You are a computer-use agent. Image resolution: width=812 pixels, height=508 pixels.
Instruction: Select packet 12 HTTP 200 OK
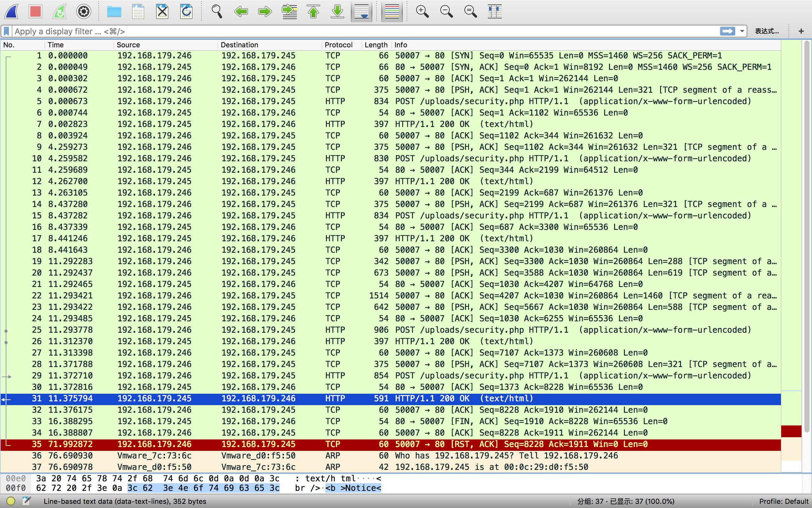coord(390,181)
